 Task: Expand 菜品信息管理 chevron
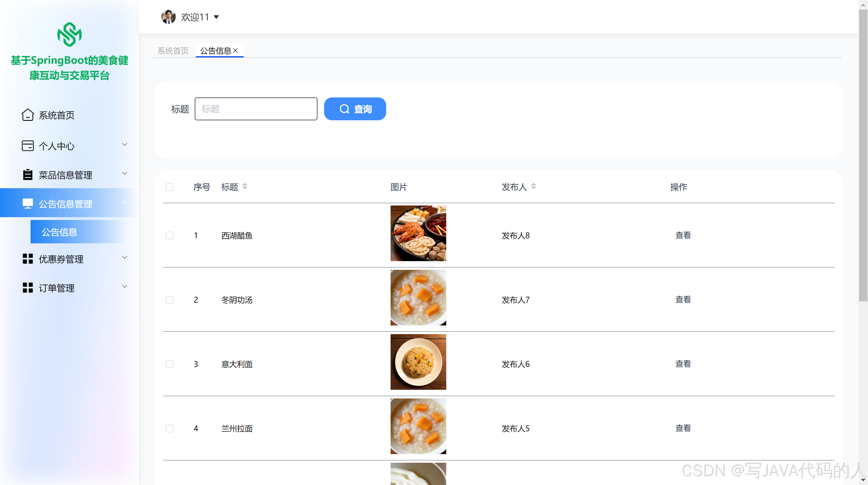125,173
